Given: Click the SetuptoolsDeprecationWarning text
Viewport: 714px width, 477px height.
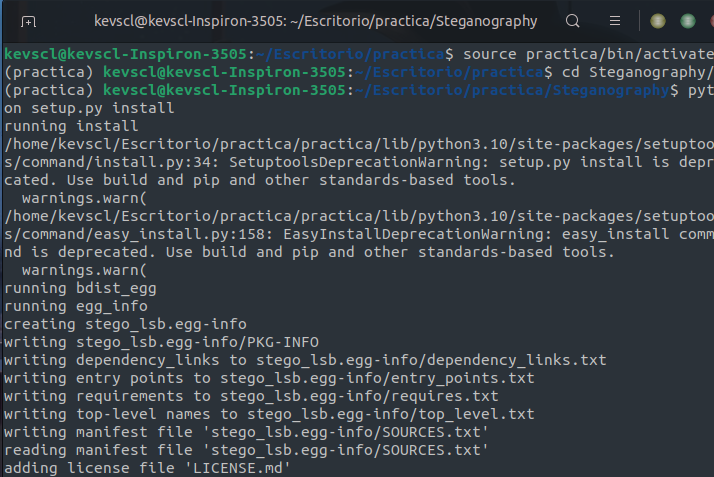Looking at the screenshot, I should click(x=356, y=162).
